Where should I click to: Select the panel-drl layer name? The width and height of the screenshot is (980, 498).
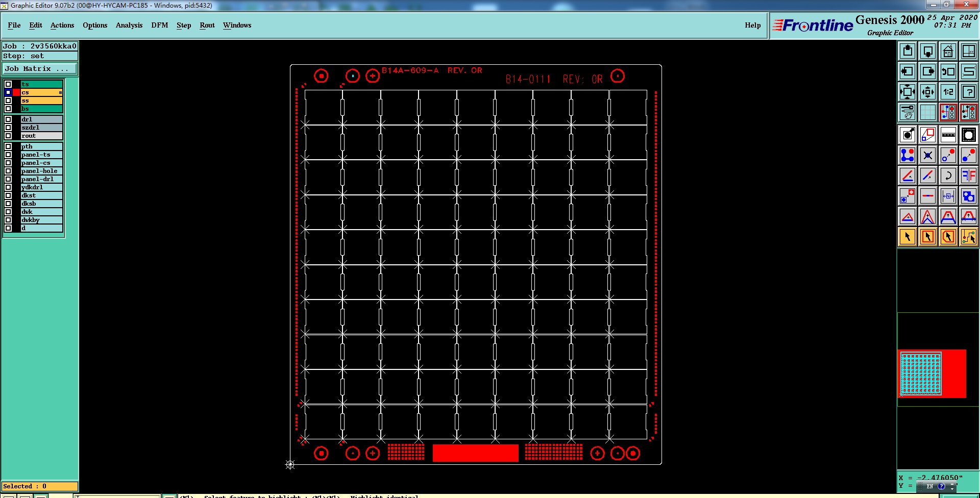pyautogui.click(x=42, y=179)
